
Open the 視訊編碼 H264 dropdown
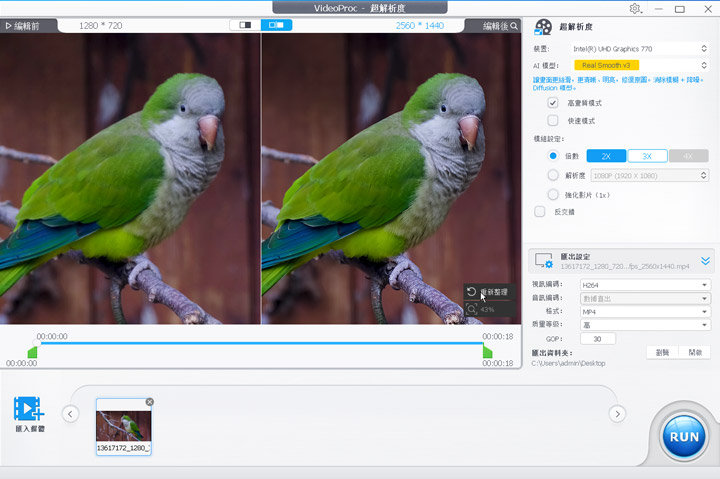point(645,285)
